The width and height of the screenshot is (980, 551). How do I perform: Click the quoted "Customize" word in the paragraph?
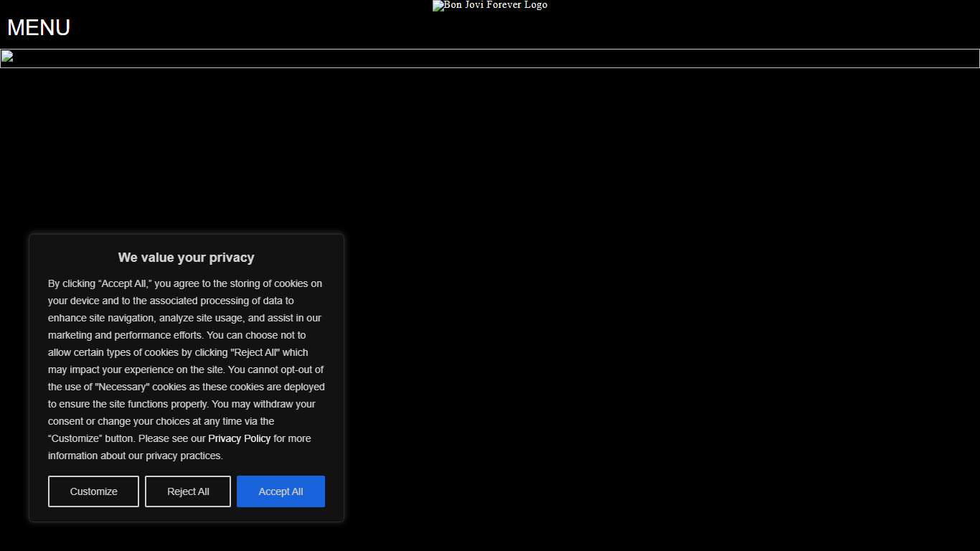tap(75, 438)
